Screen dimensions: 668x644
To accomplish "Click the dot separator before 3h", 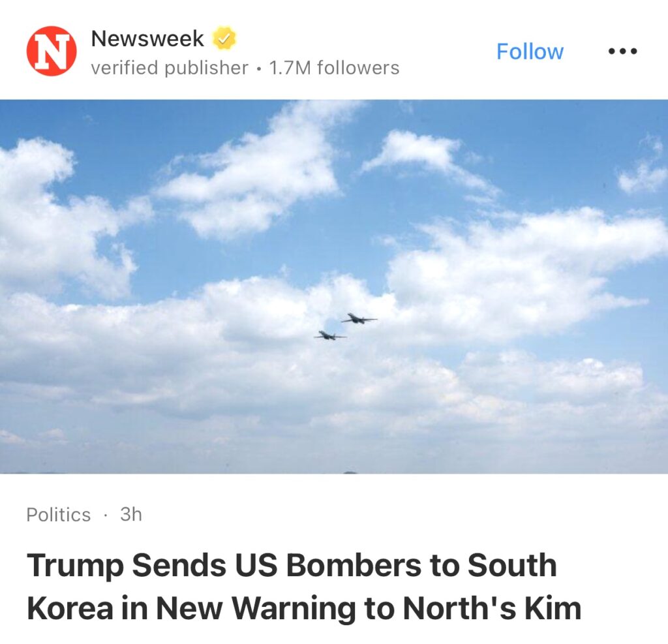I will [106, 515].
